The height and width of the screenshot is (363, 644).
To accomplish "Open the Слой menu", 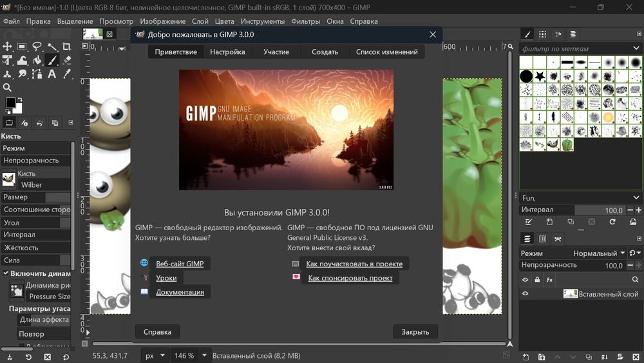I will pos(200,21).
